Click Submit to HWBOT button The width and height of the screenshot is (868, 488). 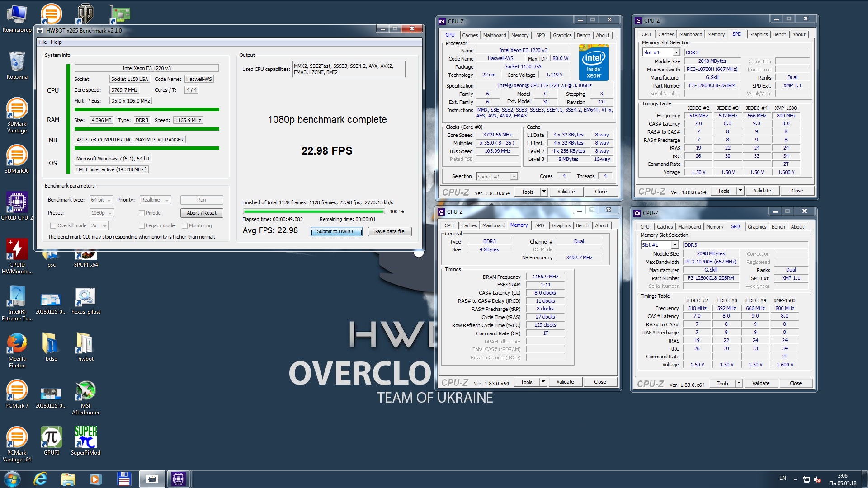pos(336,232)
